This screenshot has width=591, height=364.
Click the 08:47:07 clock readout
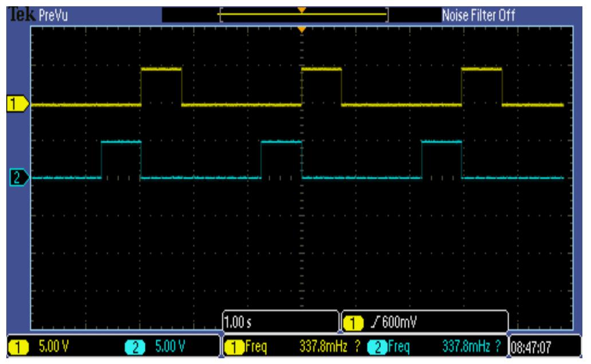pos(531,347)
